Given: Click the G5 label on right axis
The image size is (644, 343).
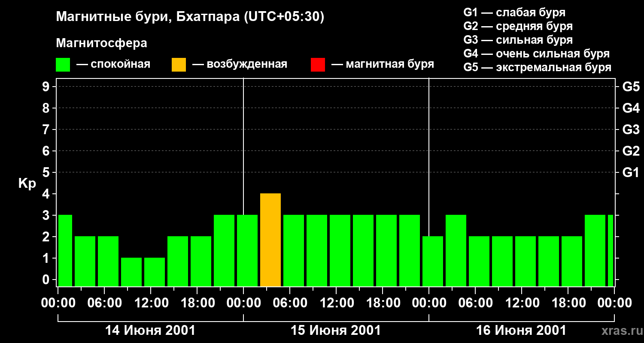Looking at the screenshot, I should coord(631,87).
